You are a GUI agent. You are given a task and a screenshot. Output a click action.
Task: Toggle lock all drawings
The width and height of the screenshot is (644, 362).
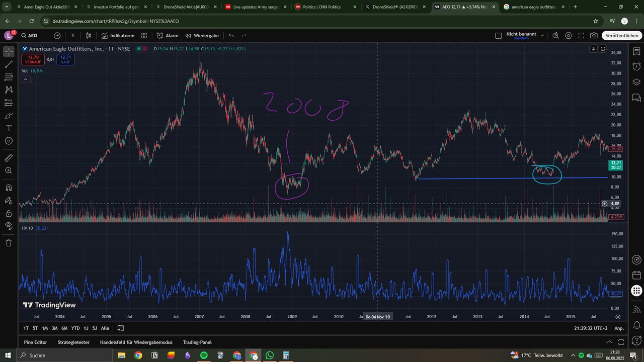(x=9, y=213)
